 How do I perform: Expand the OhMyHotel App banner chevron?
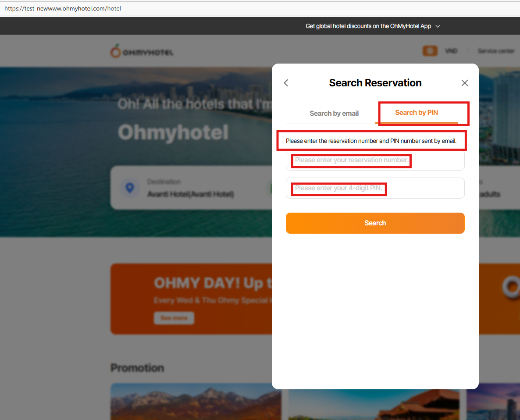(x=438, y=26)
